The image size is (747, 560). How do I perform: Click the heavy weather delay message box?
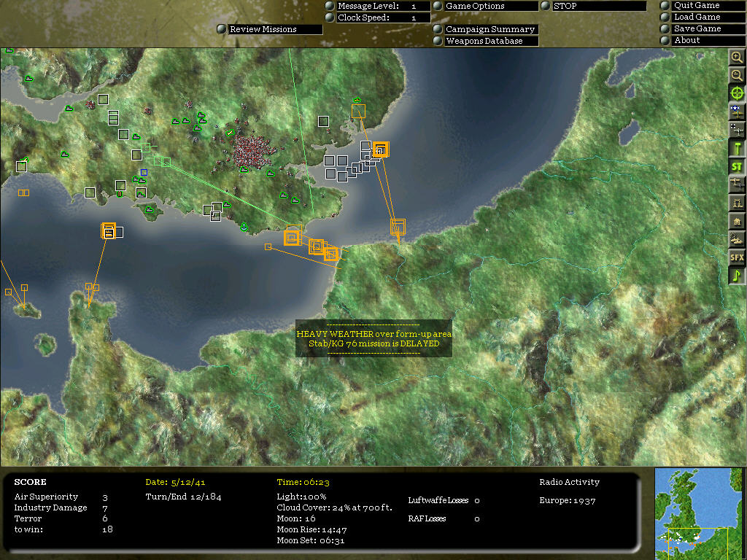(x=373, y=338)
